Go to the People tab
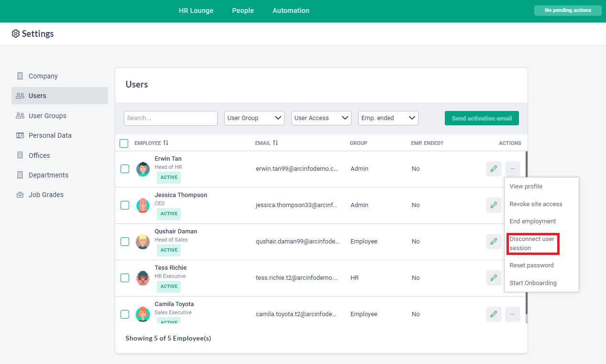606x364 pixels. click(243, 11)
